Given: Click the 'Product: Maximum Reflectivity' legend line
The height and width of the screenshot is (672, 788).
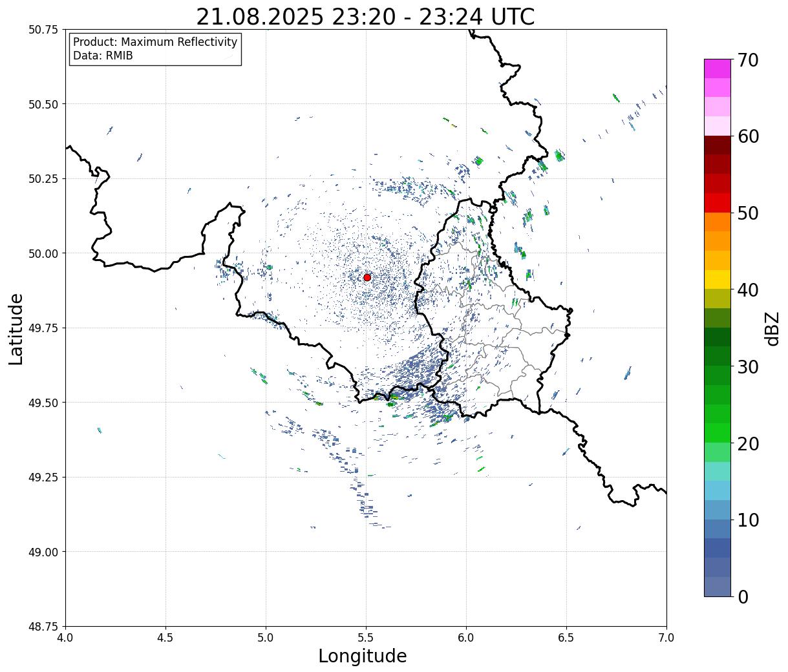Looking at the screenshot, I should [x=155, y=42].
